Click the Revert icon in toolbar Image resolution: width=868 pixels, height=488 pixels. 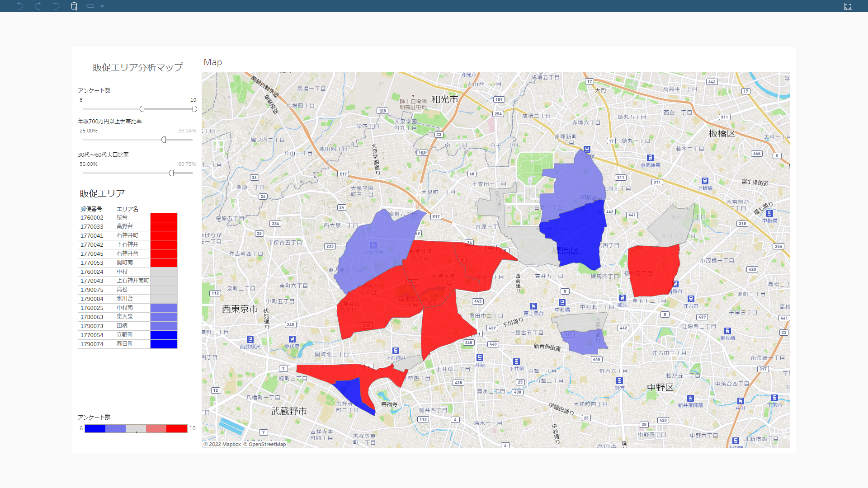(56, 6)
